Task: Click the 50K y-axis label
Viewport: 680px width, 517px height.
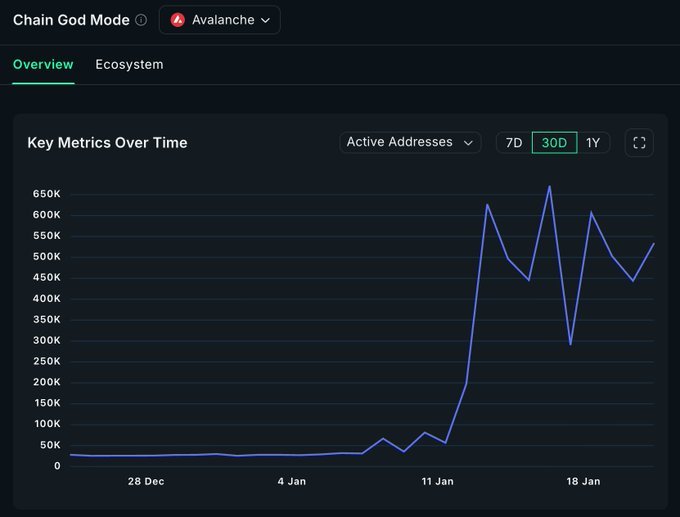Action: coord(48,445)
